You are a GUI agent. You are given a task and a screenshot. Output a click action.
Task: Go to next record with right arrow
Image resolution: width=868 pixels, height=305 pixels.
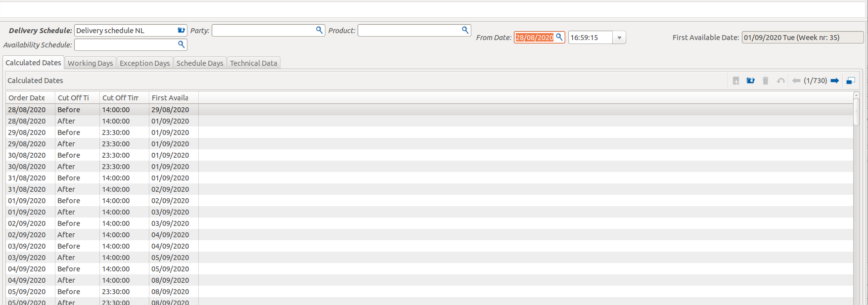point(834,81)
